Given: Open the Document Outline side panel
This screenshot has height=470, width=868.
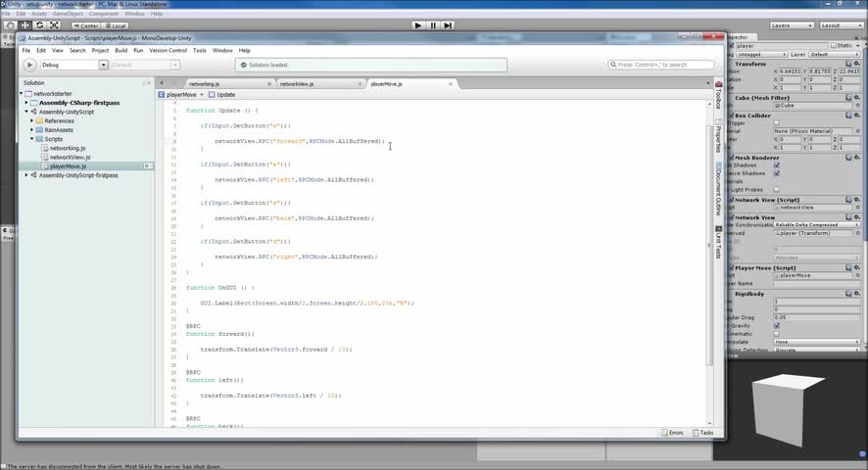Looking at the screenshot, I should [x=718, y=189].
